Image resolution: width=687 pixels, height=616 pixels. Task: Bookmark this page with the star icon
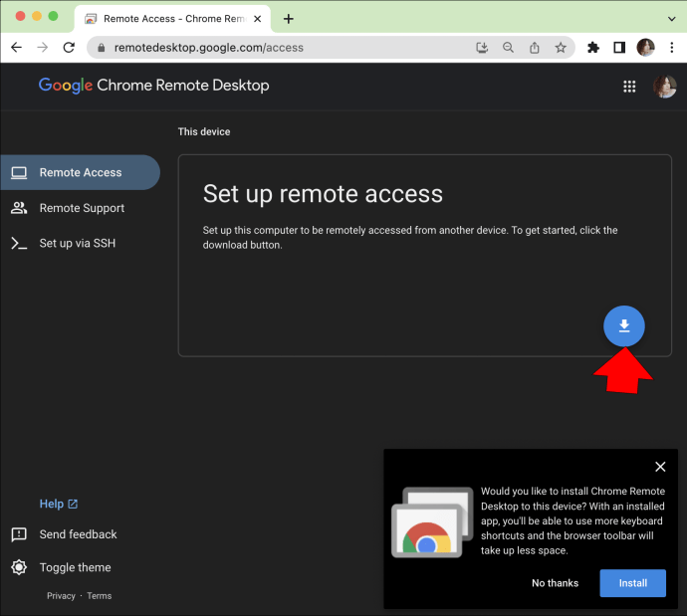[561, 48]
